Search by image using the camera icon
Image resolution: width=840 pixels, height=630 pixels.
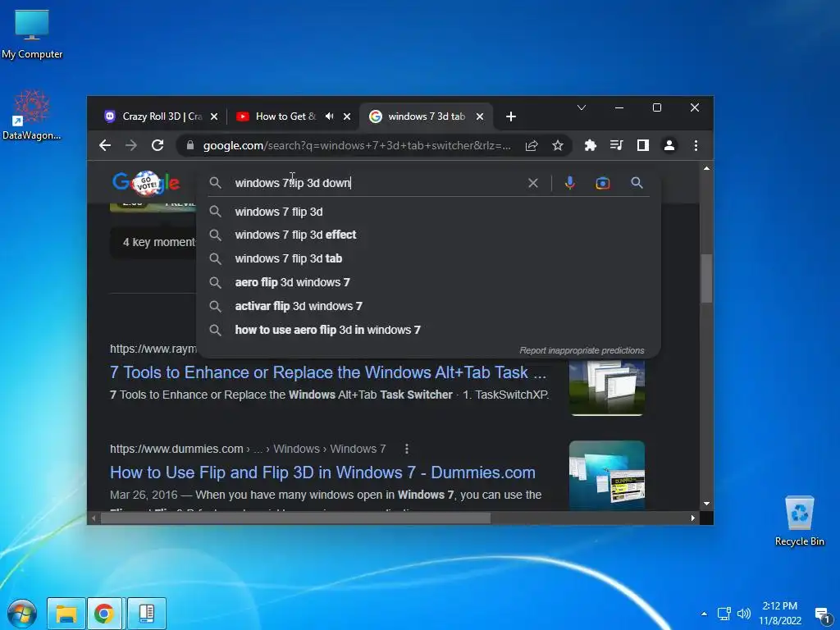coord(603,183)
